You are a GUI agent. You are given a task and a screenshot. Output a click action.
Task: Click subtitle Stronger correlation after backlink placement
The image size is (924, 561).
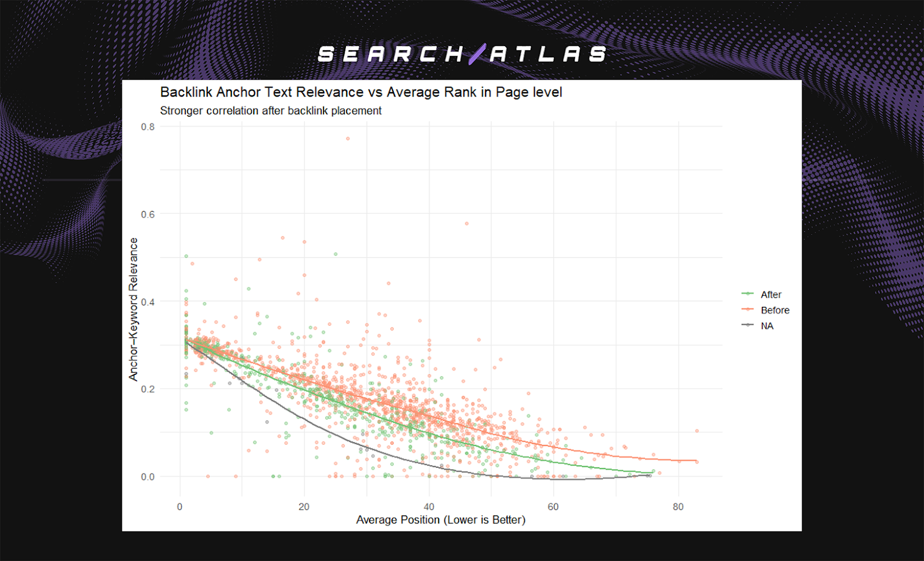click(x=270, y=110)
